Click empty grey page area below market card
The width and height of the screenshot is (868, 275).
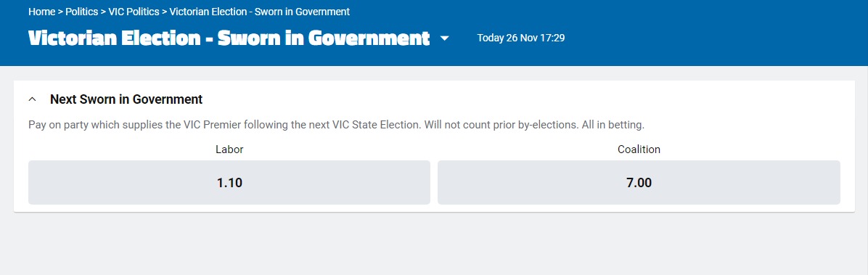[x=434, y=244]
